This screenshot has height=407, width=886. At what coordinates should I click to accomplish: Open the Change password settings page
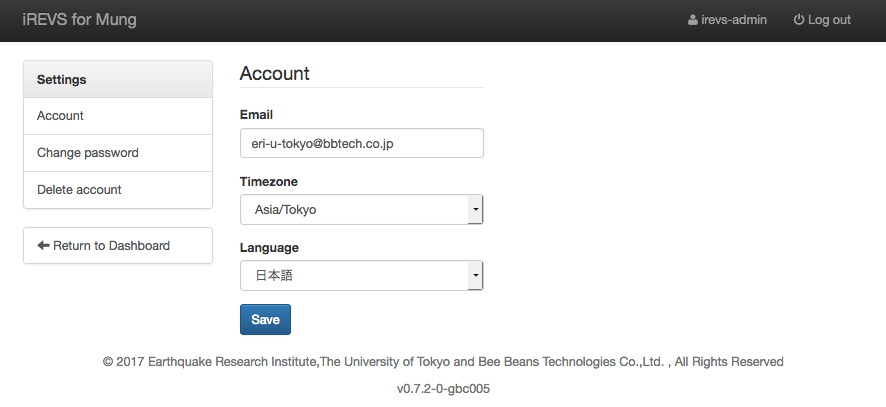pos(88,153)
